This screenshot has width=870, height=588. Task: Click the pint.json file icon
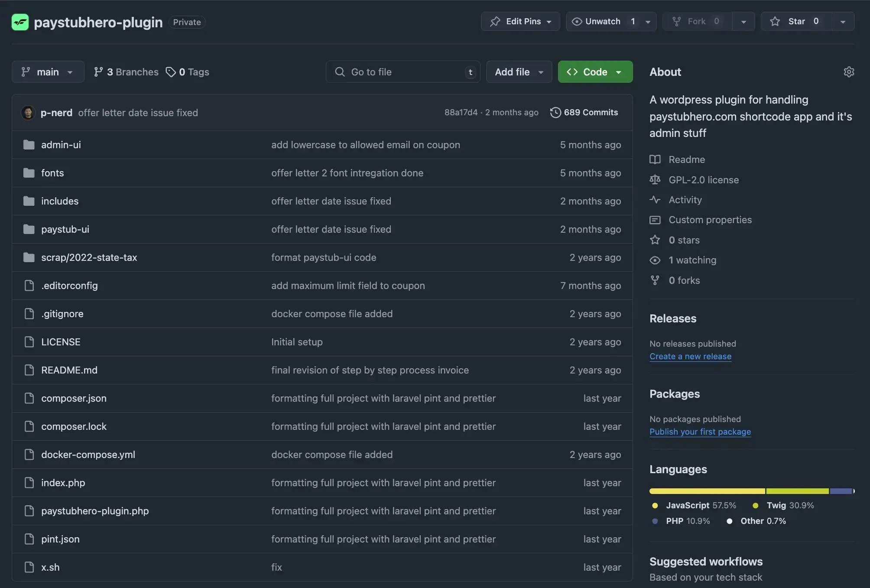pos(29,539)
